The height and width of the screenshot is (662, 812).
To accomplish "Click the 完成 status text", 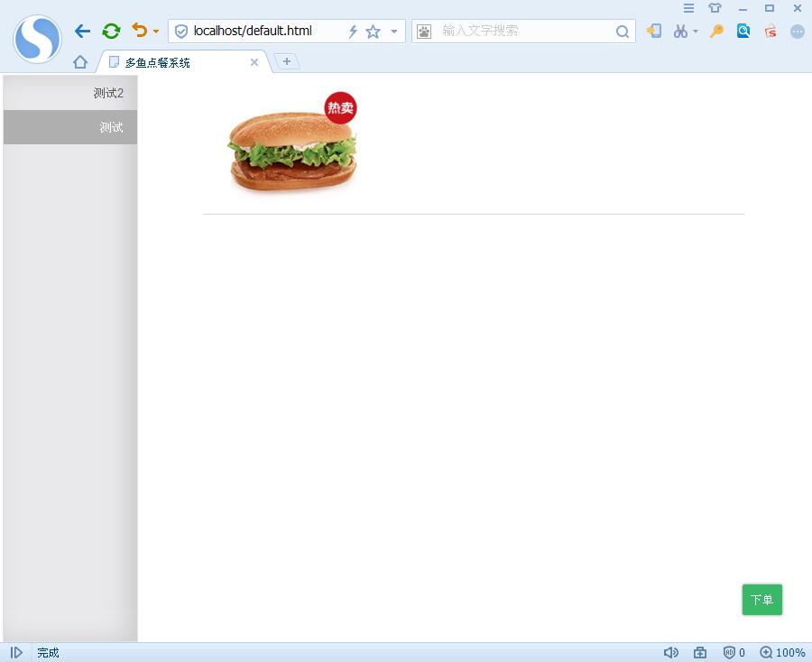I will pyautogui.click(x=48, y=653).
